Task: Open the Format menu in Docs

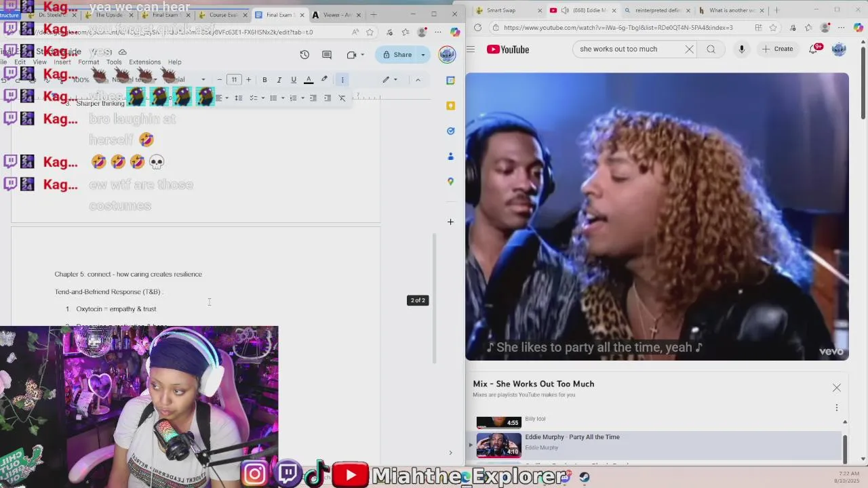Action: [88, 62]
